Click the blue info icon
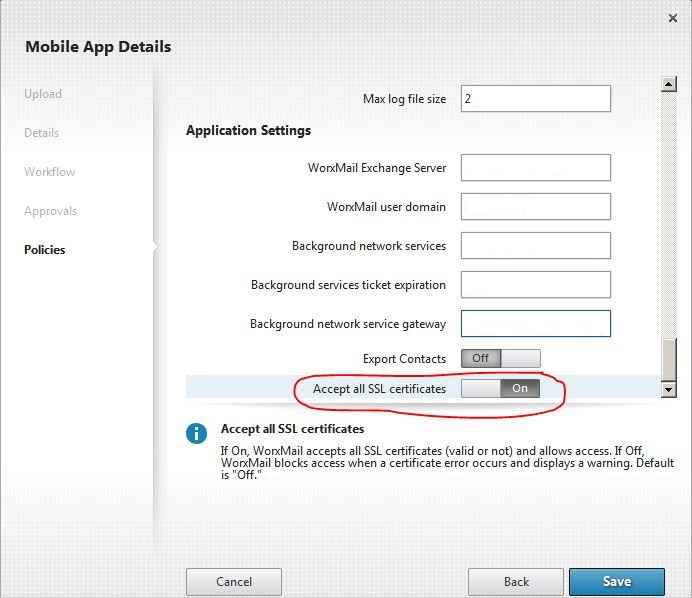Screen dimensions: 692x598 click(x=196, y=433)
